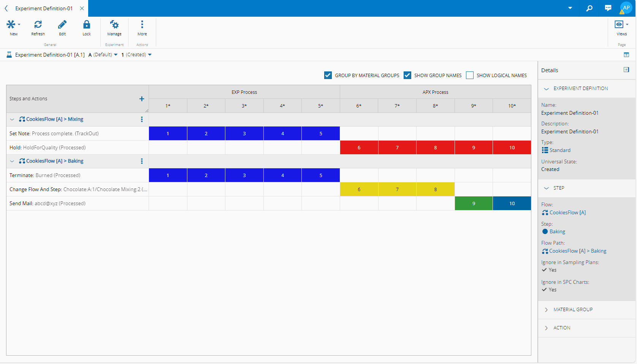Expand the Material Group section

[x=573, y=310]
